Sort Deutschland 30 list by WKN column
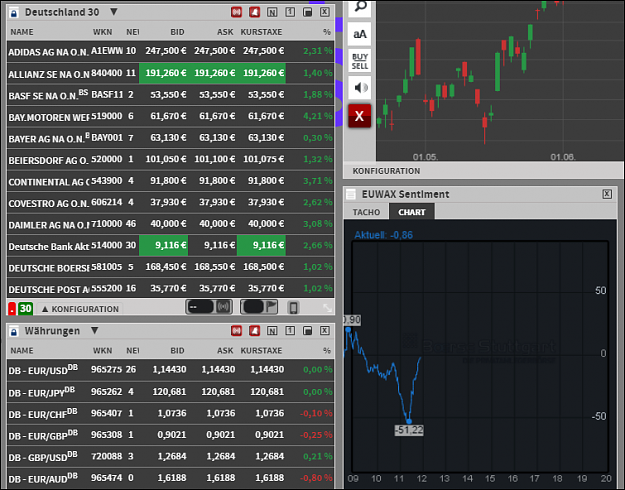This screenshot has width=625, height=490. [102, 32]
